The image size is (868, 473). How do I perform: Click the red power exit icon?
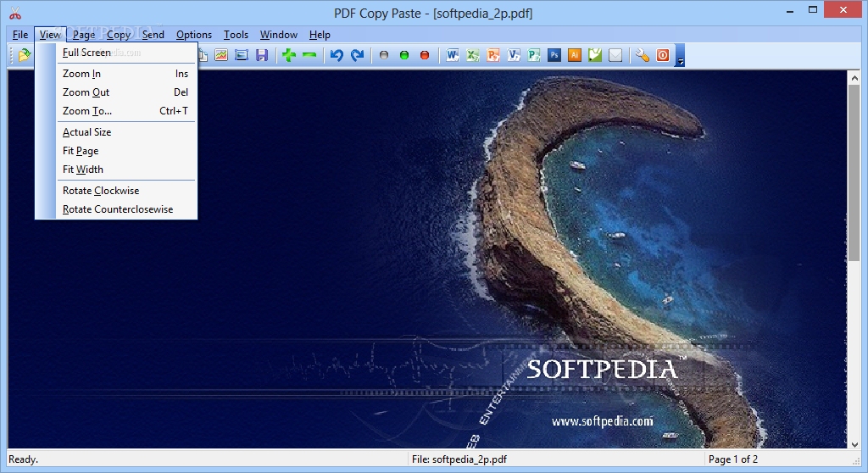(663, 55)
